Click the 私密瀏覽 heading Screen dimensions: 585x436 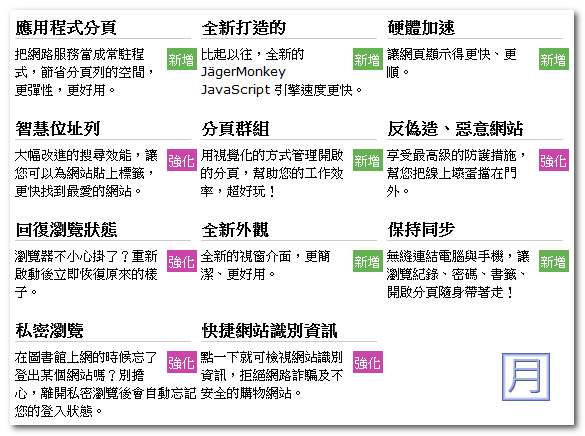click(x=49, y=330)
